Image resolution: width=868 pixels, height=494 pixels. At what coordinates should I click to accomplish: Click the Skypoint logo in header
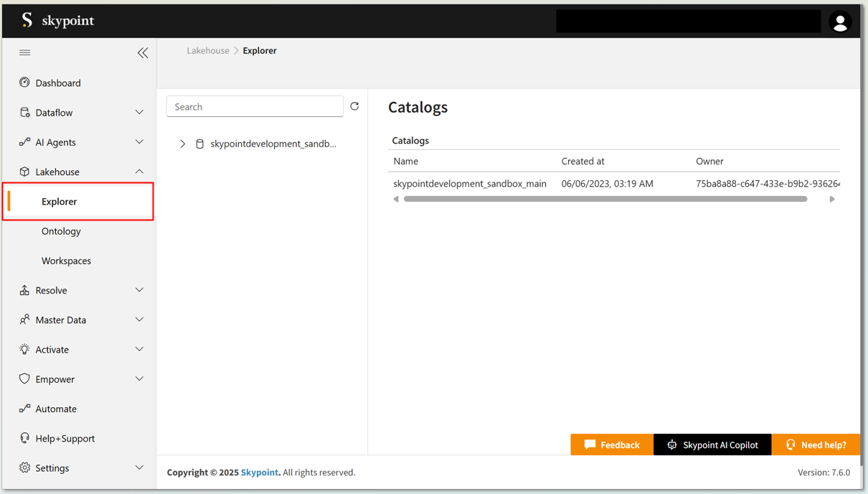click(x=58, y=20)
